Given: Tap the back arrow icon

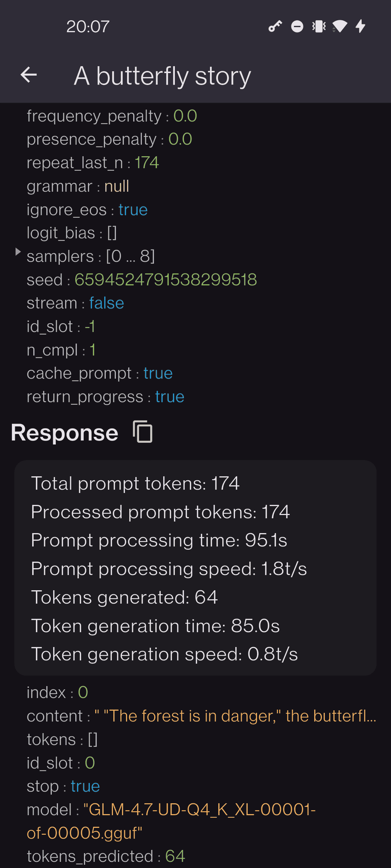Looking at the screenshot, I should pos(29,75).
